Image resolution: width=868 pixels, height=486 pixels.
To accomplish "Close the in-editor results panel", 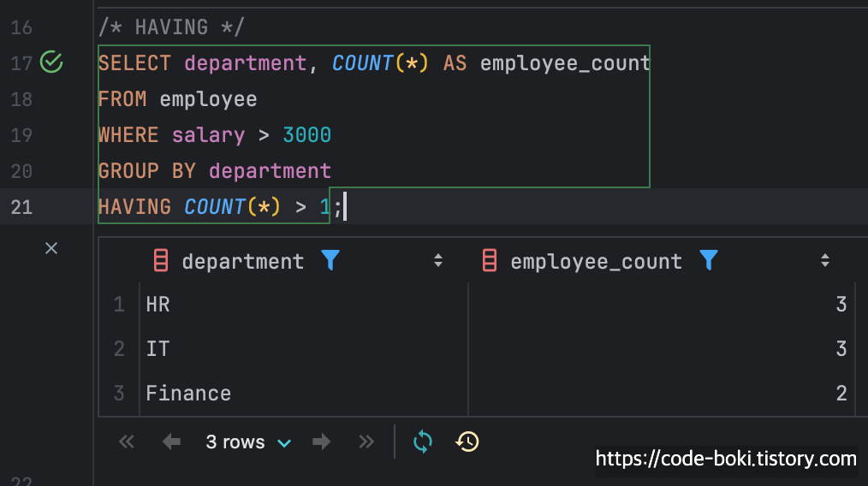I will (x=51, y=248).
